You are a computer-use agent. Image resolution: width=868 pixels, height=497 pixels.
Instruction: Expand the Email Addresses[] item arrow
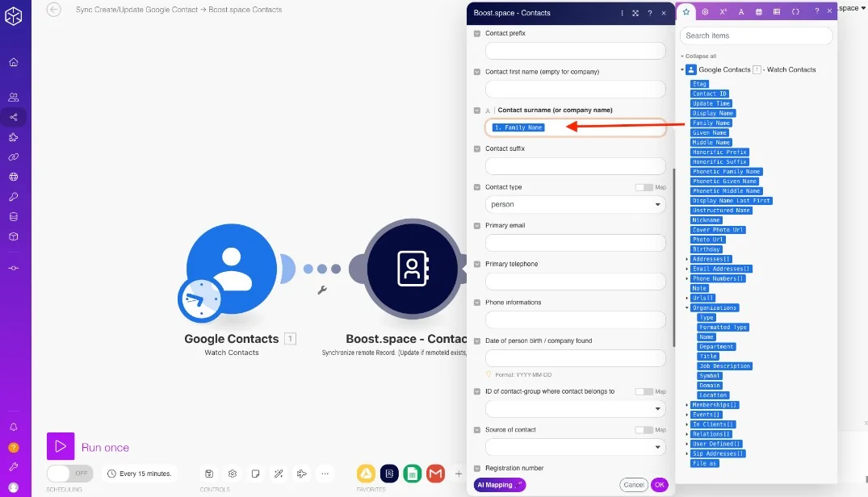click(687, 269)
